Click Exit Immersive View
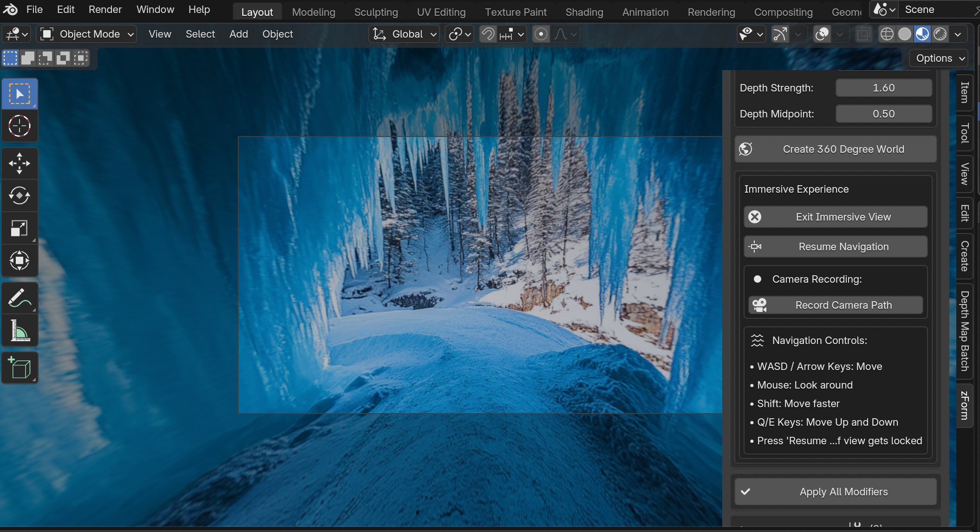980x532 pixels. click(x=836, y=217)
